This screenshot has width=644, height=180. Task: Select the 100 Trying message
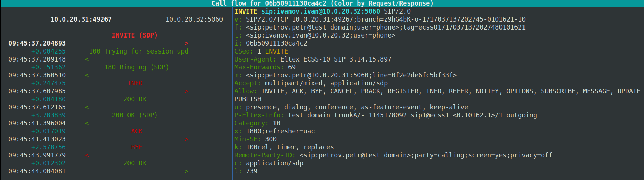point(138,51)
